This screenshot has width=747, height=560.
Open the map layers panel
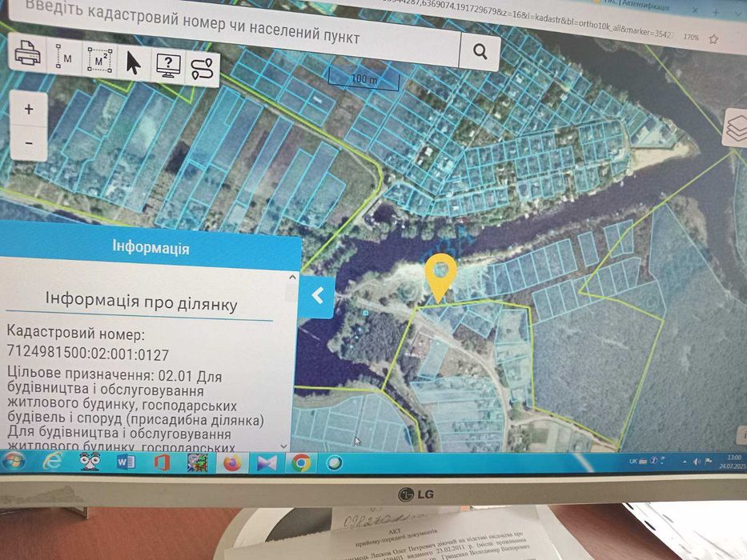click(736, 128)
